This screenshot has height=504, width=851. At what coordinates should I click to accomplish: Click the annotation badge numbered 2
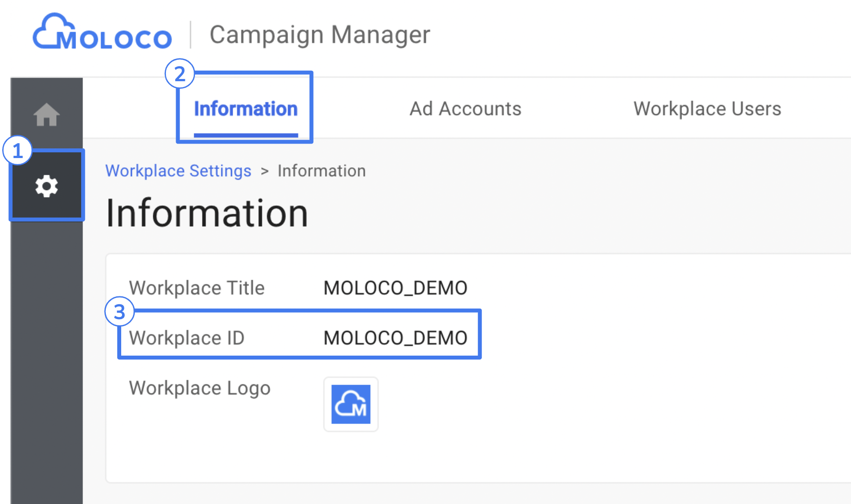(x=180, y=75)
